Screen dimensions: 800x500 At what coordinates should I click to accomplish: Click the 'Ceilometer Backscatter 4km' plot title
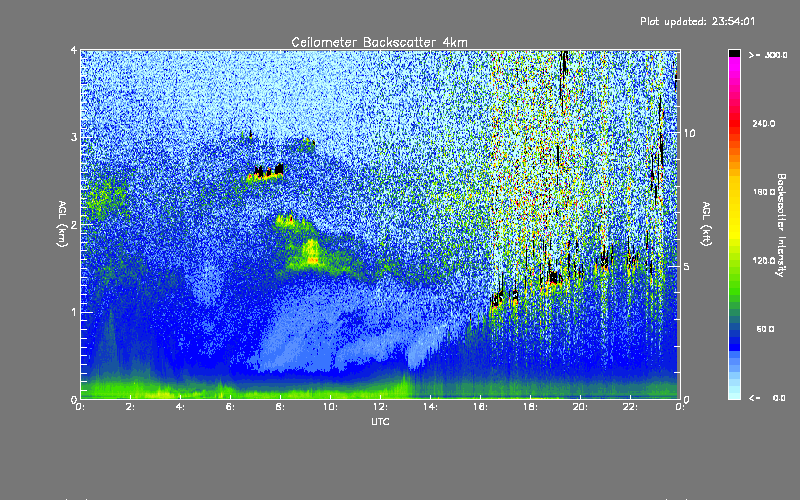379,42
